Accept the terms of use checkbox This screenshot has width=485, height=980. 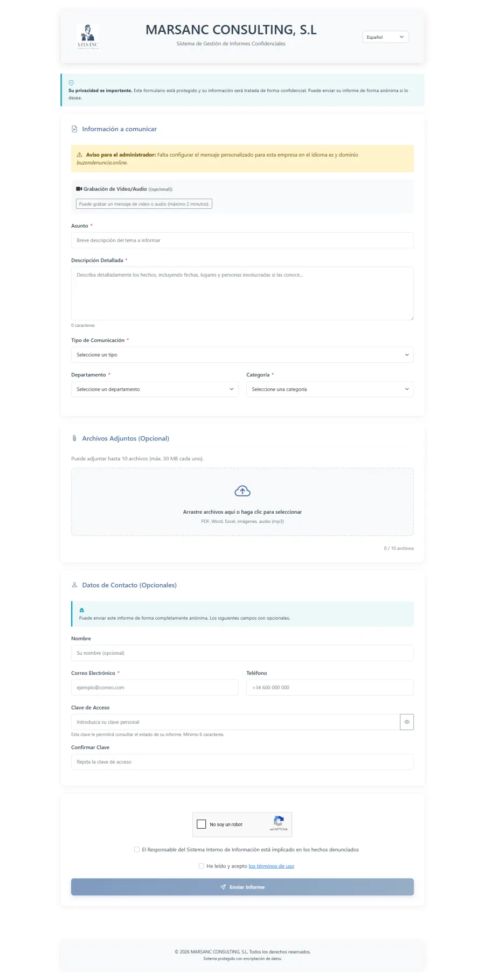coord(202,866)
